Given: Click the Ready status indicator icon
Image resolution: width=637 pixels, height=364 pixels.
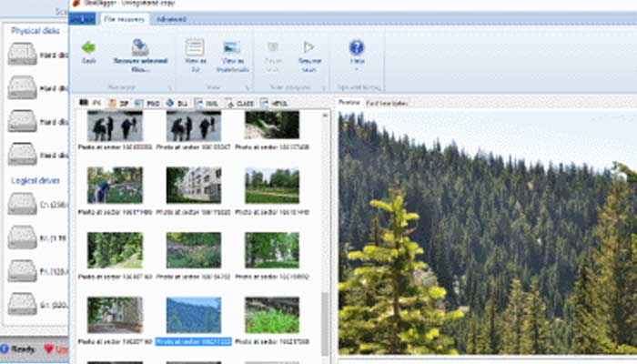Looking at the screenshot, I should (5, 349).
